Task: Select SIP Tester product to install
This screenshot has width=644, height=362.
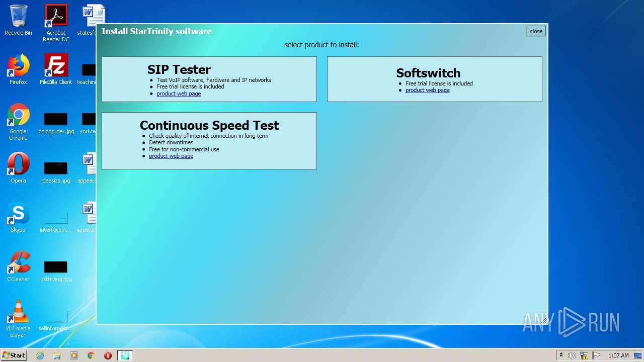Action: [x=209, y=79]
